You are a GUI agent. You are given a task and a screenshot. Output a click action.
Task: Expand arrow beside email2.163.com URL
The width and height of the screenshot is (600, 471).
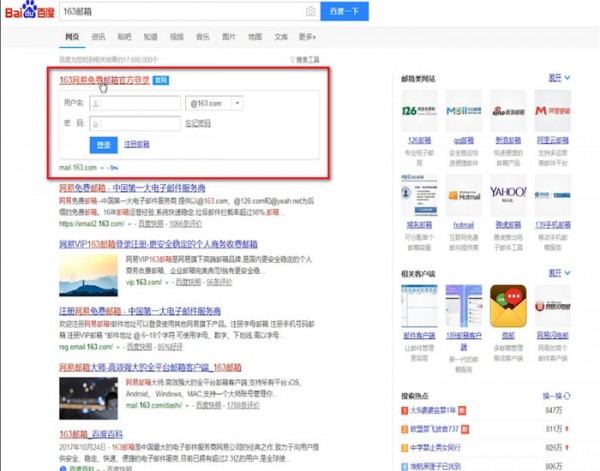click(130, 224)
